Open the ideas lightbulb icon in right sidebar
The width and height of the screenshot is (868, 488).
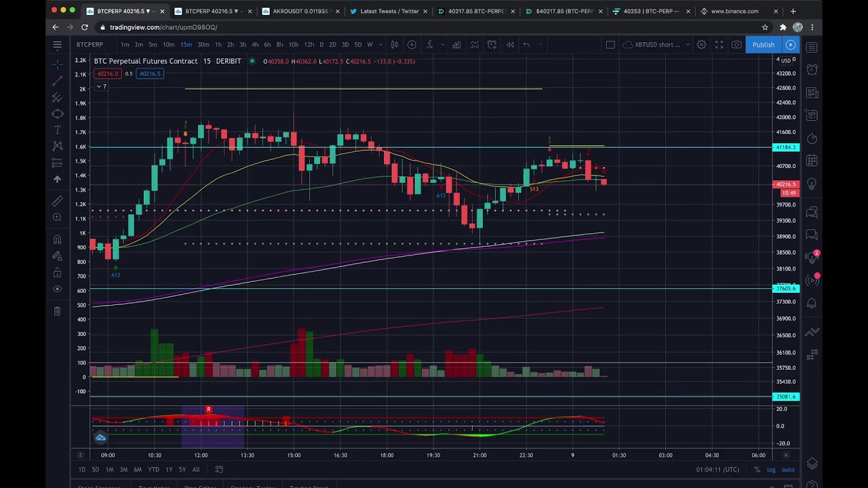pyautogui.click(x=812, y=184)
